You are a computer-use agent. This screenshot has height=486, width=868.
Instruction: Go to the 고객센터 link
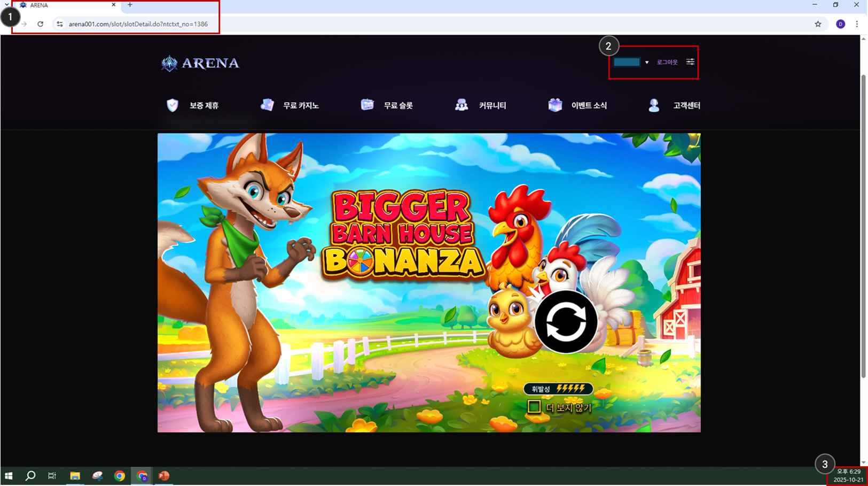[686, 106]
